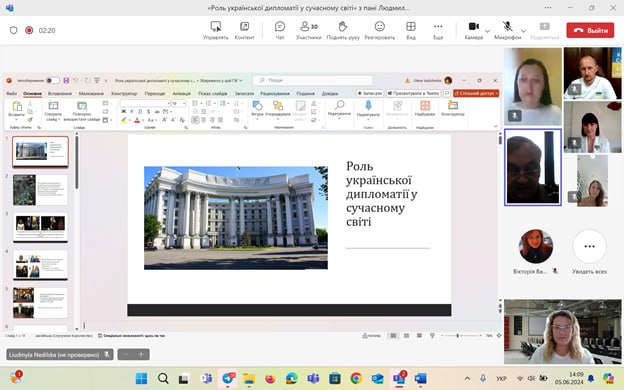Open Firefox from the taskbar
The height and width of the screenshot is (390, 624).
[270, 378]
